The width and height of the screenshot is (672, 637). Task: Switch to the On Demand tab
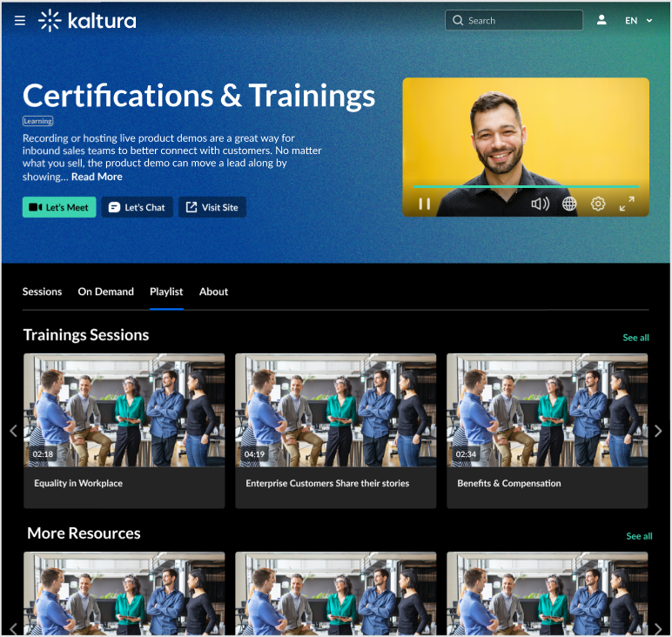tap(106, 292)
